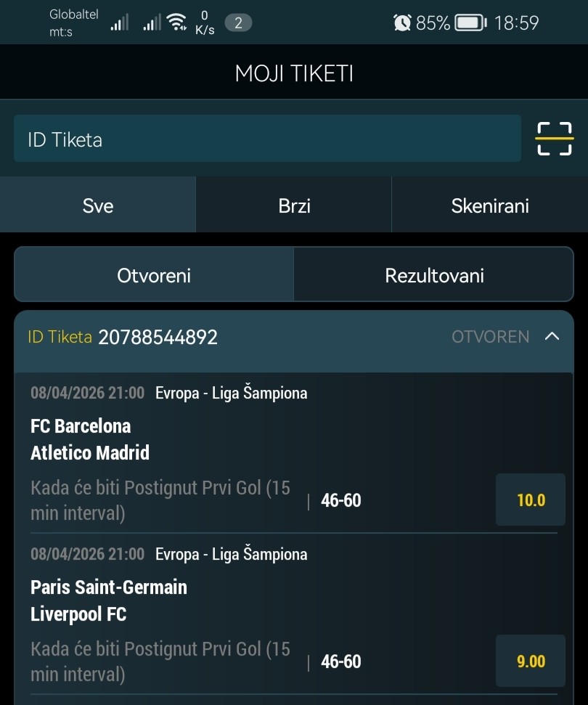Tap the Wi-Fi signal icon
The width and height of the screenshot is (588, 705).
tap(176, 23)
